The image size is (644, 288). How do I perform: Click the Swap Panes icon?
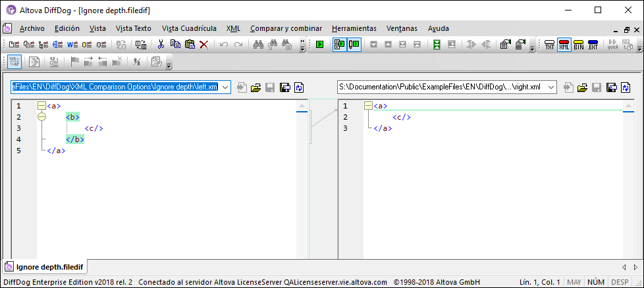(x=141, y=44)
